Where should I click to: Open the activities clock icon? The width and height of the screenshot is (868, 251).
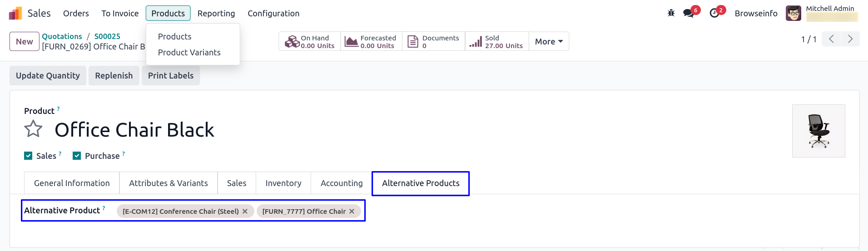pos(714,13)
